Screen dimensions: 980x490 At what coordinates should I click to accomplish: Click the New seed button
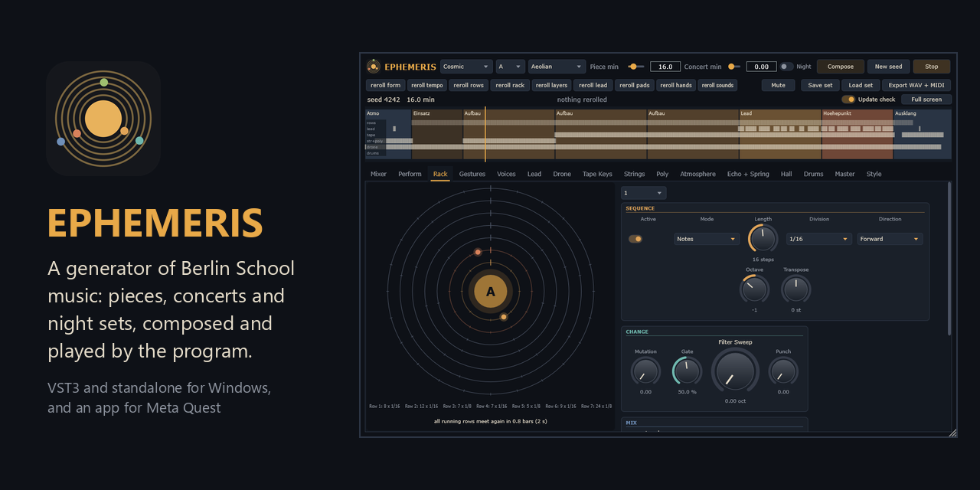click(889, 67)
